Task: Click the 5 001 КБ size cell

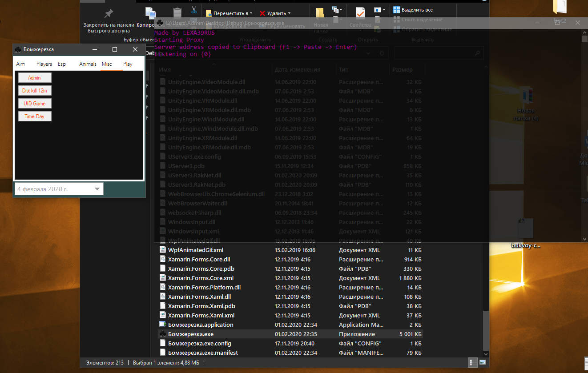Action: coord(410,334)
